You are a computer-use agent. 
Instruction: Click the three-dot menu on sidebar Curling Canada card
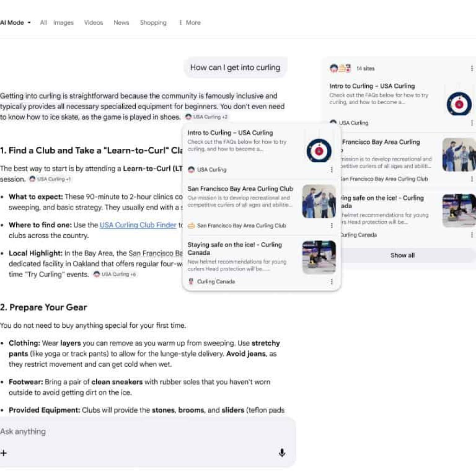472,235
